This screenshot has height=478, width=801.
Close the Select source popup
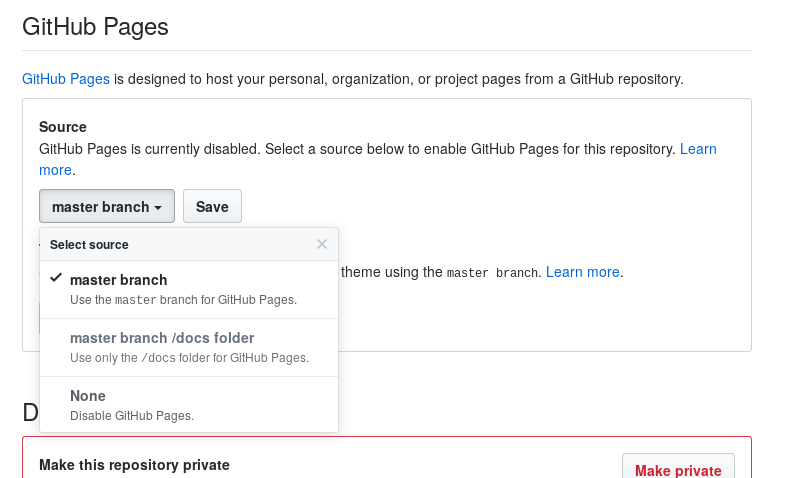[322, 244]
